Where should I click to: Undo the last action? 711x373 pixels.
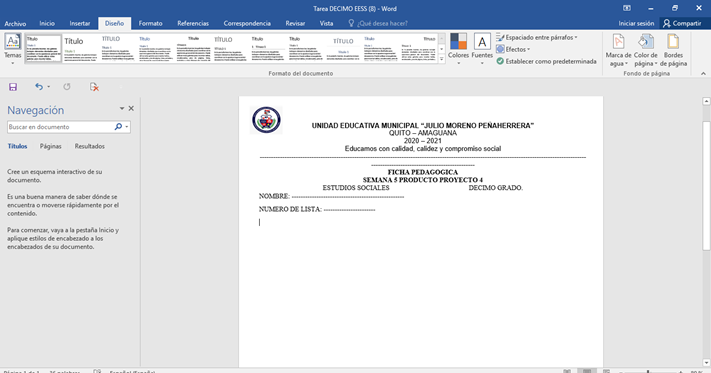[39, 87]
